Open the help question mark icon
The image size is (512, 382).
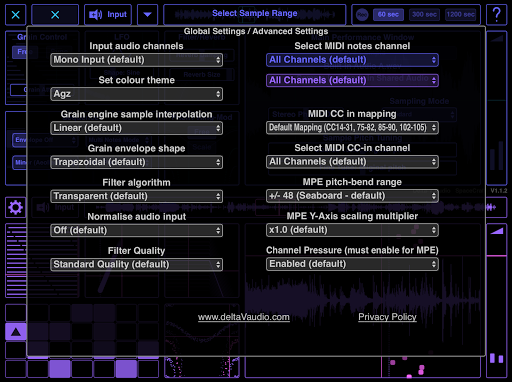[x=496, y=15]
